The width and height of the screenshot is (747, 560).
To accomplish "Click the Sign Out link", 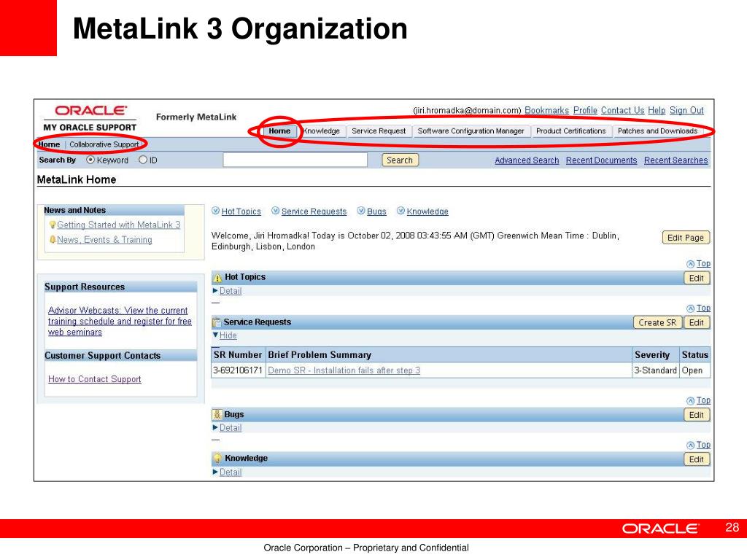I will [686, 111].
